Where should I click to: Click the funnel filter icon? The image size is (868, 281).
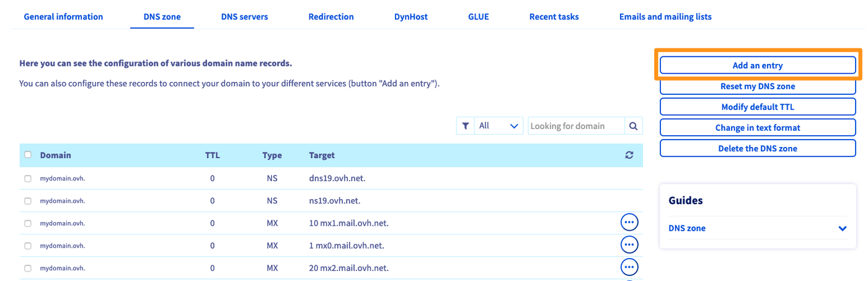465,126
